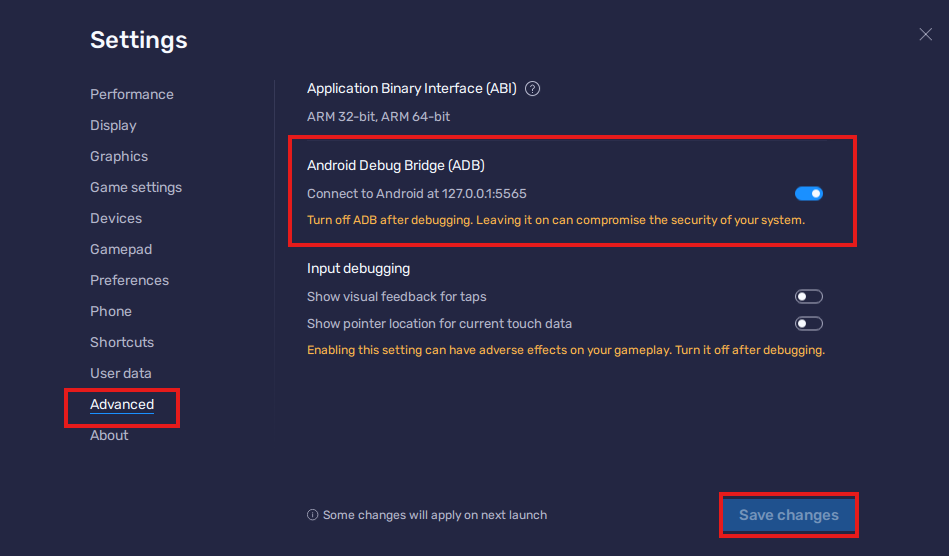Open the About section
The height and width of the screenshot is (556, 949).
(109, 435)
